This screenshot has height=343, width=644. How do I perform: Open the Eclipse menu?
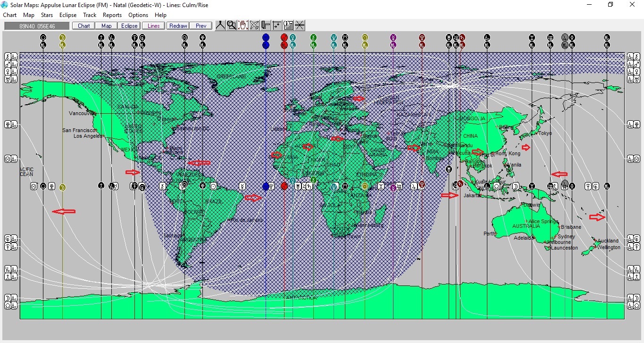pyautogui.click(x=68, y=15)
